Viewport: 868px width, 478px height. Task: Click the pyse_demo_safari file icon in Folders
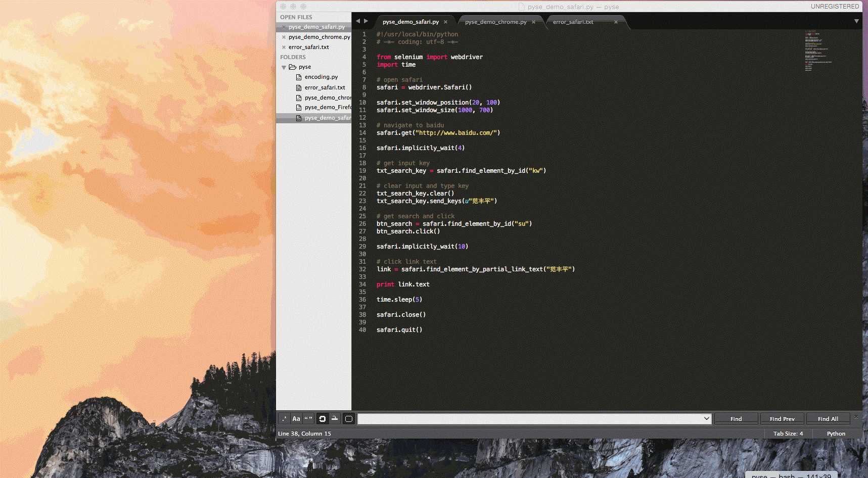point(299,118)
